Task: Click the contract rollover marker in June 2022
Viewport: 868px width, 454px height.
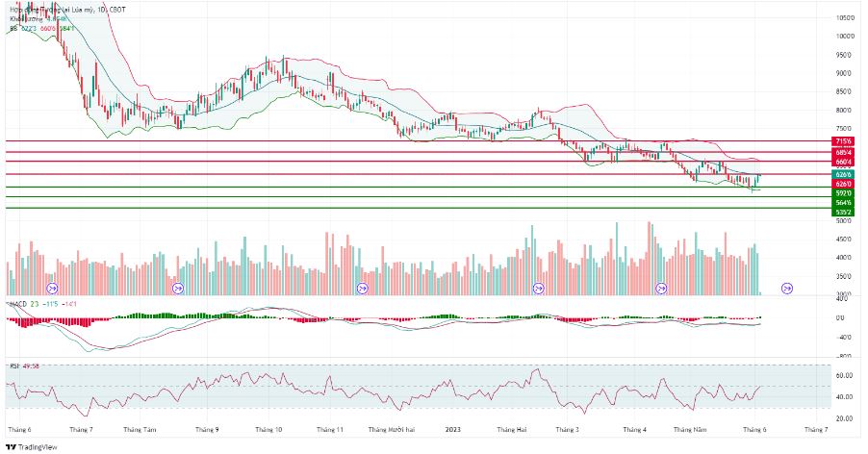Action: [x=53, y=289]
